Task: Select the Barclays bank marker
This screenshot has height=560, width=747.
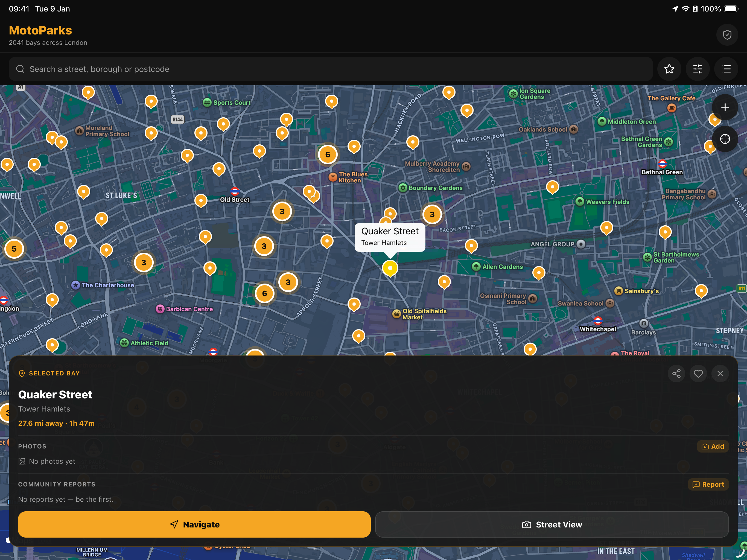Action: 644,323
